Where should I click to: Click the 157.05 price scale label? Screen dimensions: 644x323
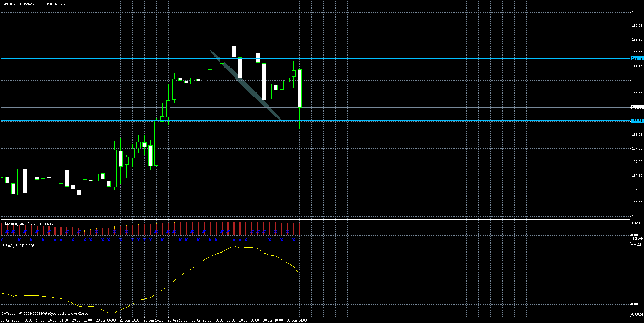(637, 189)
